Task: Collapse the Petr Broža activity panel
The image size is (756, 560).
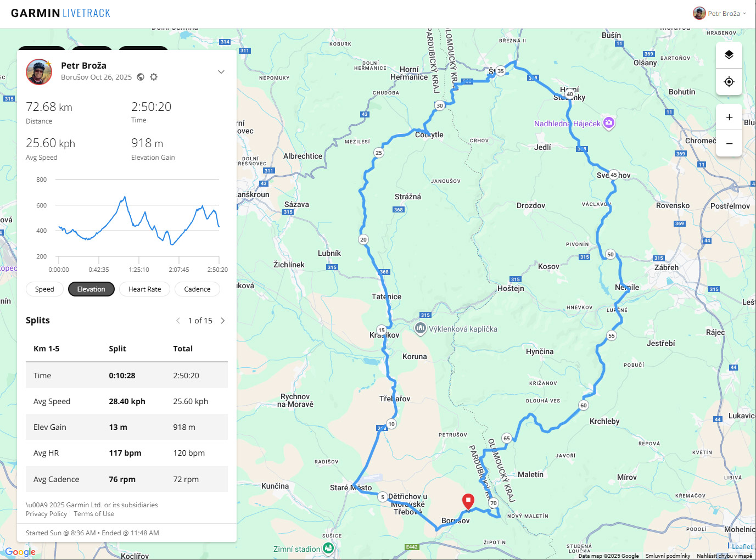Action: click(x=221, y=72)
